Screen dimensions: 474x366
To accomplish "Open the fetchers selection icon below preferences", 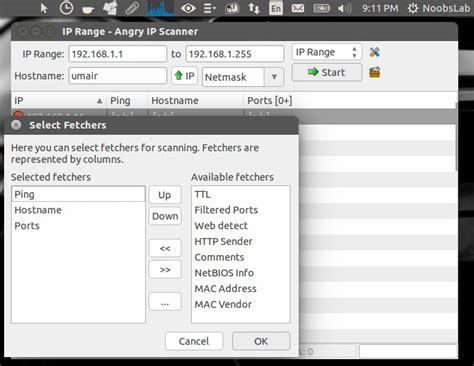I will [x=375, y=72].
